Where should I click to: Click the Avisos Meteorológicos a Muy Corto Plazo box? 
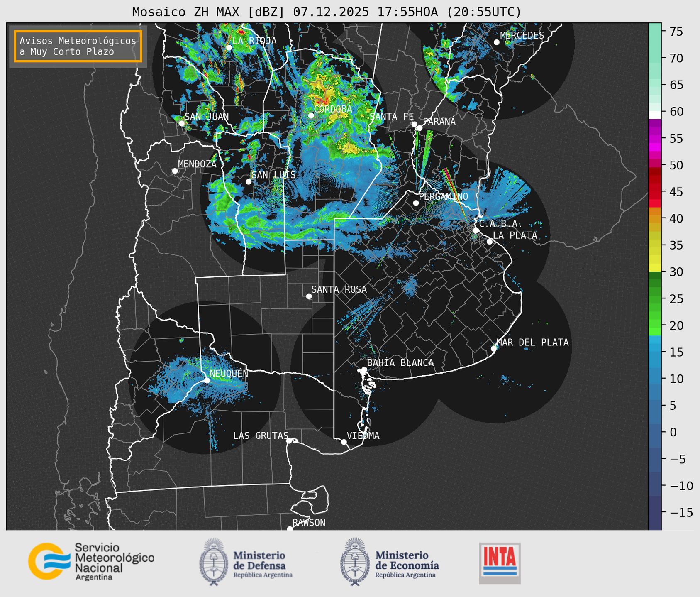(78, 46)
